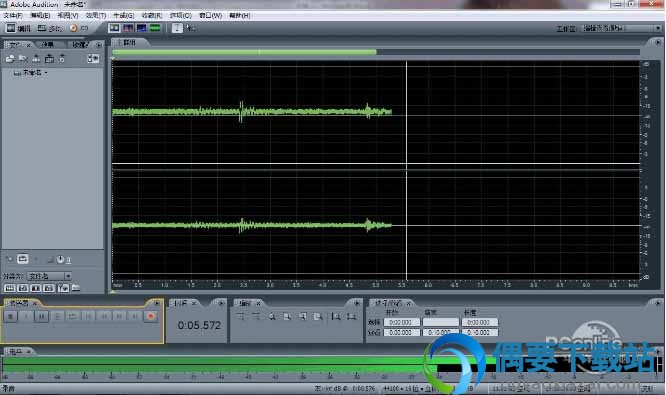Click the red Record button in transport
Screen dimensions: 666x395
click(x=150, y=316)
